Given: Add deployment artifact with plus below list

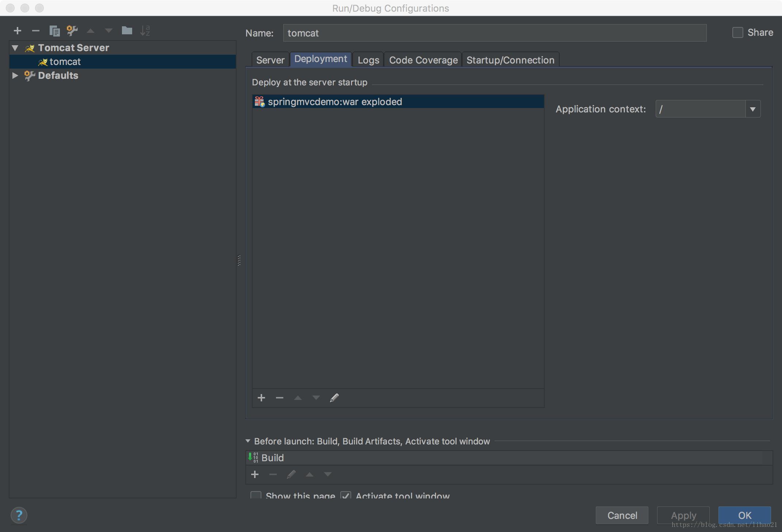Looking at the screenshot, I should point(261,398).
